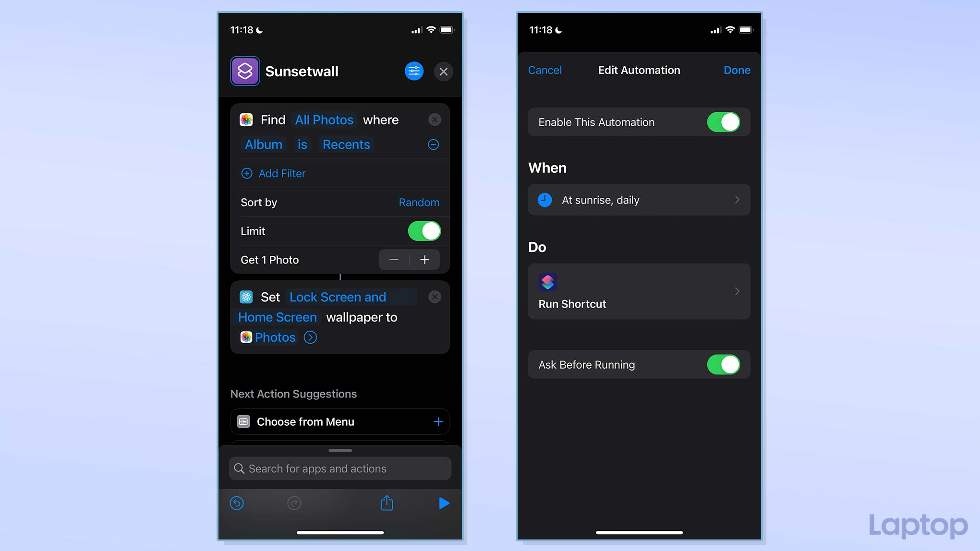980x551 pixels.
Task: Tap the Shortcuts app icon in Do section
Action: pyautogui.click(x=546, y=281)
